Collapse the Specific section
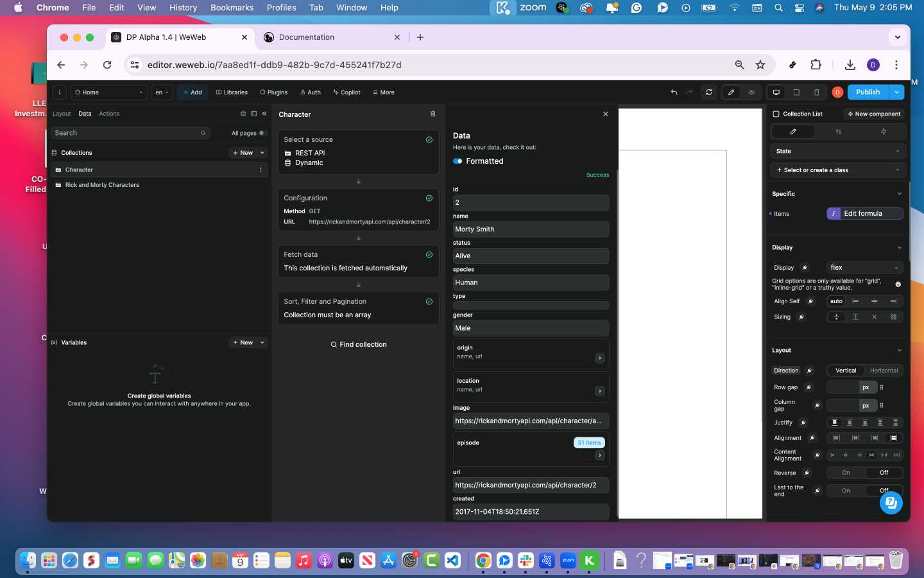Image resolution: width=924 pixels, height=578 pixels. (899, 194)
